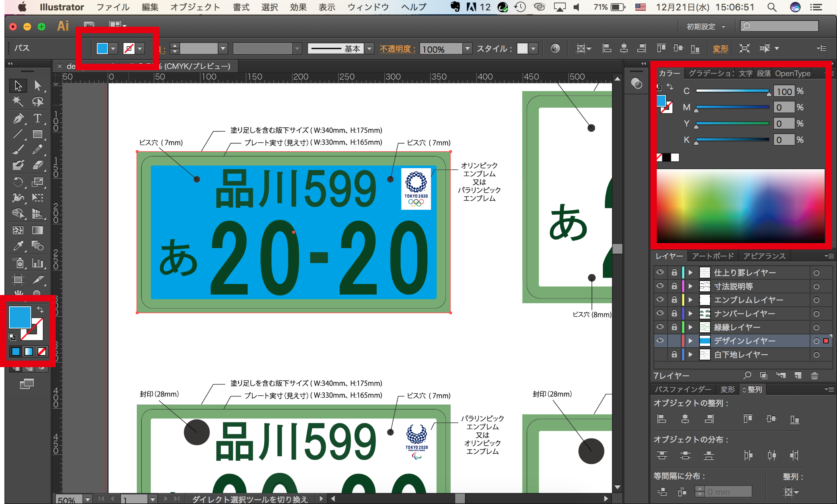The width and height of the screenshot is (837, 504).
Task: Open the opacity 100% dropdown
Action: (x=467, y=49)
